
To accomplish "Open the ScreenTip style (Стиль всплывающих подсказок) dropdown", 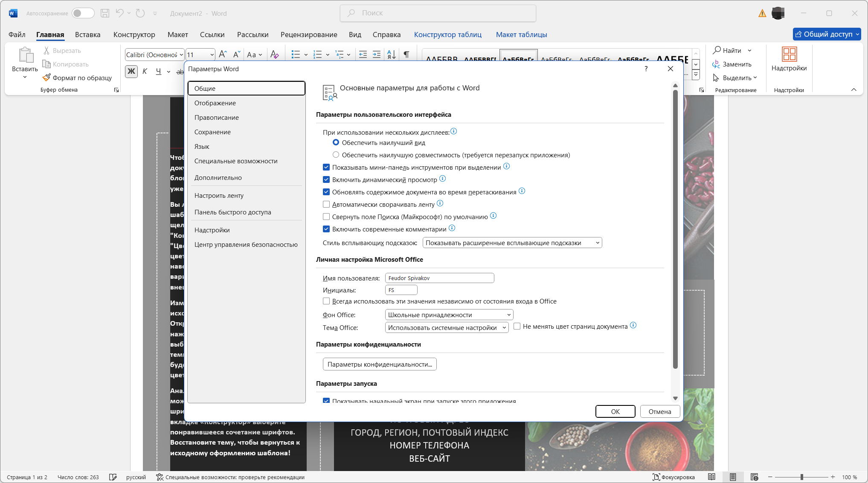I will click(x=512, y=243).
